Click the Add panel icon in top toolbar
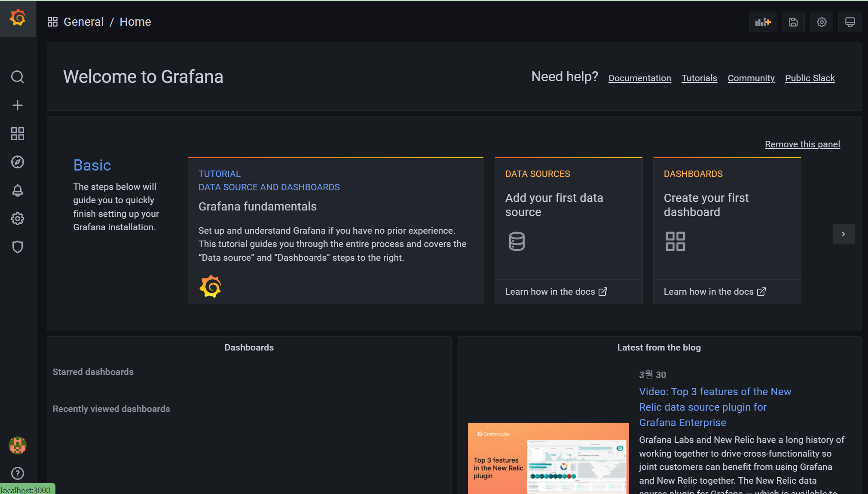This screenshot has width=868, height=494. (763, 22)
